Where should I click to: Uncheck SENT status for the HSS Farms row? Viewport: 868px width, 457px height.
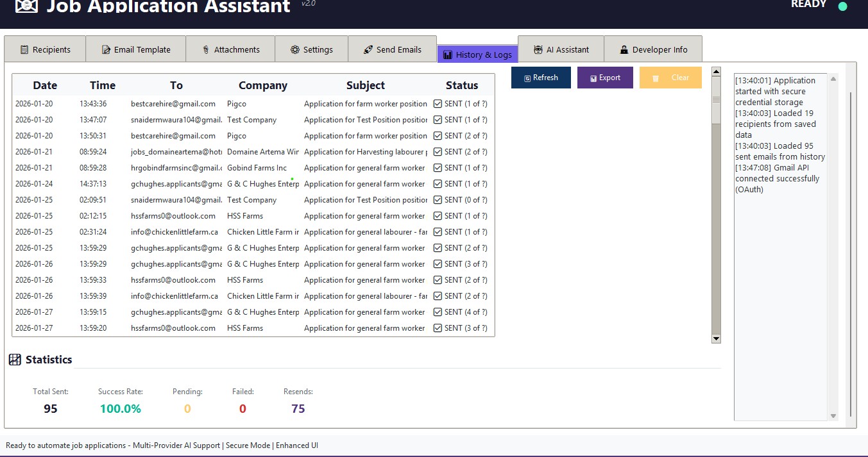(x=437, y=215)
